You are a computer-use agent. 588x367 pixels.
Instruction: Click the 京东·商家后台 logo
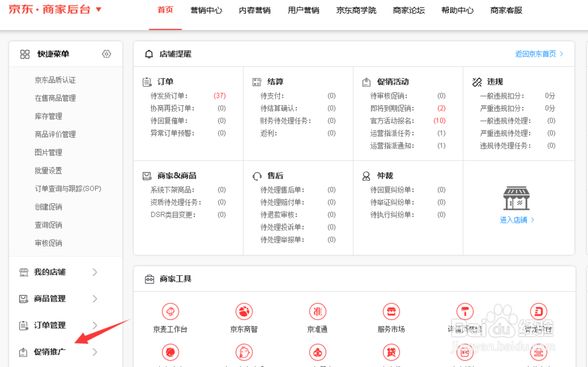(49, 9)
